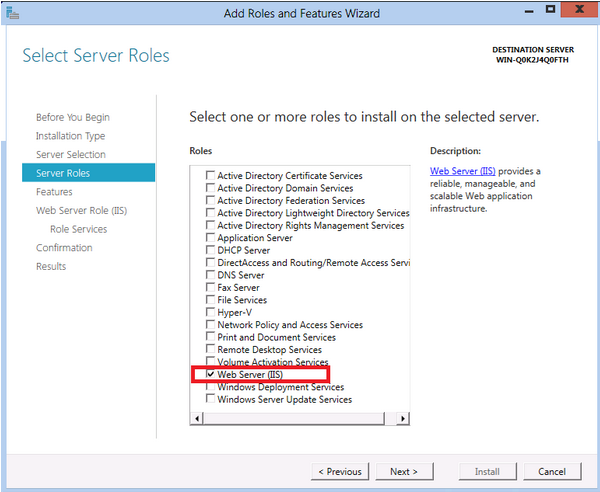This screenshot has width=600, height=492.
Task: Open the Results step
Action: click(51, 266)
